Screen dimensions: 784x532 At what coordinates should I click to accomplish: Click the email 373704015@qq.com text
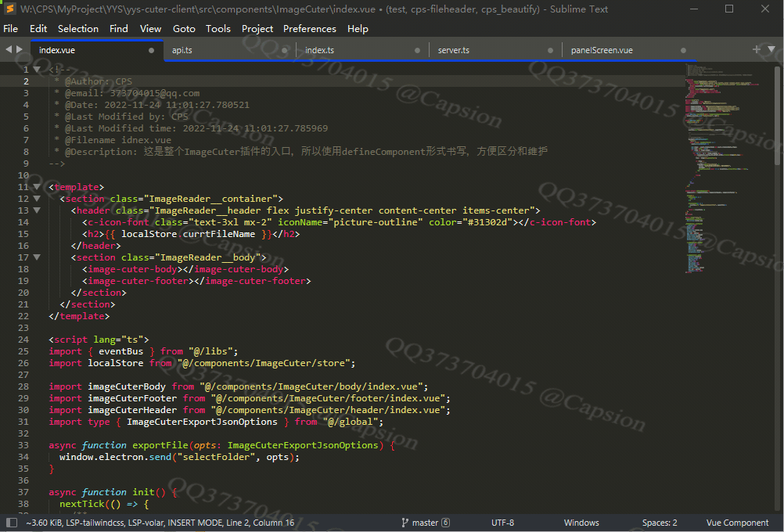(154, 94)
